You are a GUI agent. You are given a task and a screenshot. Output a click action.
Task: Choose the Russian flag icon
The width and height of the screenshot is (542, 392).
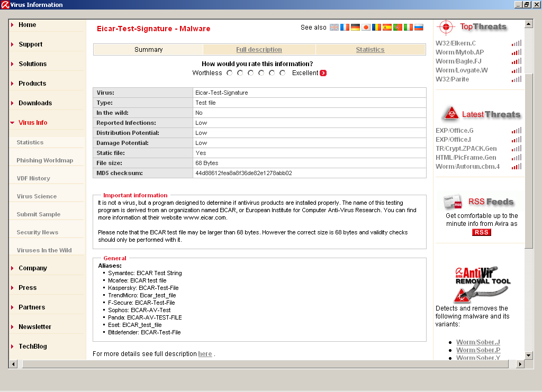[x=419, y=28]
